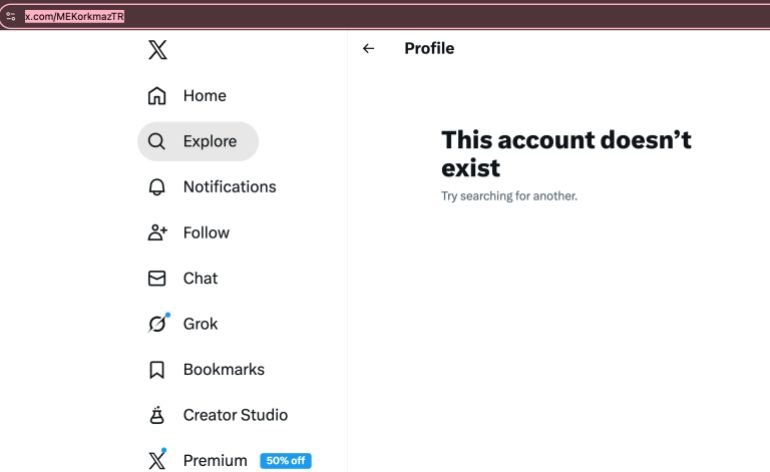Open the Notifications menu label

(x=229, y=187)
